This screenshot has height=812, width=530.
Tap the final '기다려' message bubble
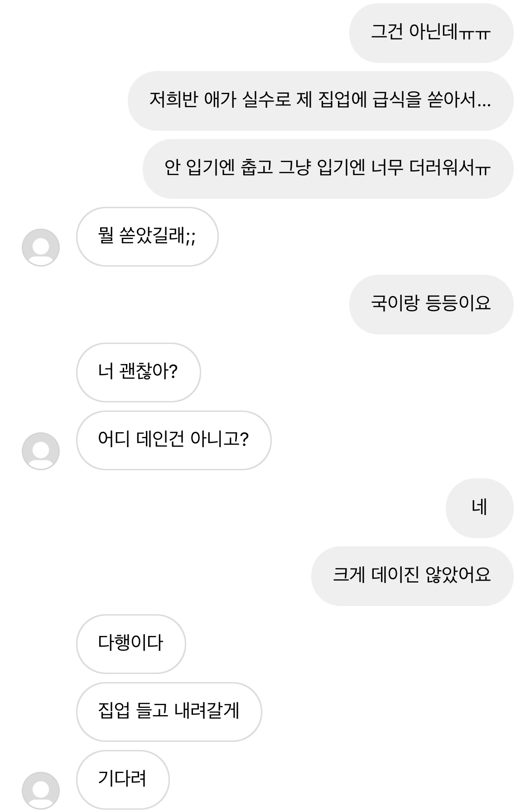click(122, 779)
